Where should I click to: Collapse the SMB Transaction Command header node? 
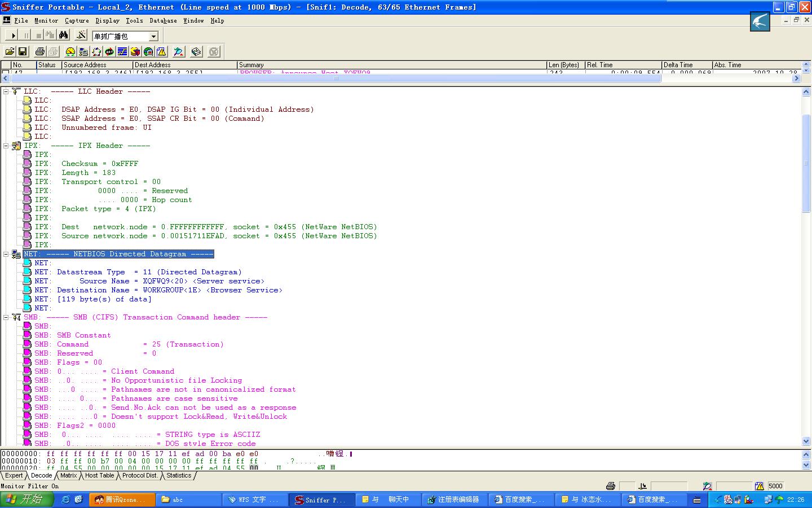6,317
